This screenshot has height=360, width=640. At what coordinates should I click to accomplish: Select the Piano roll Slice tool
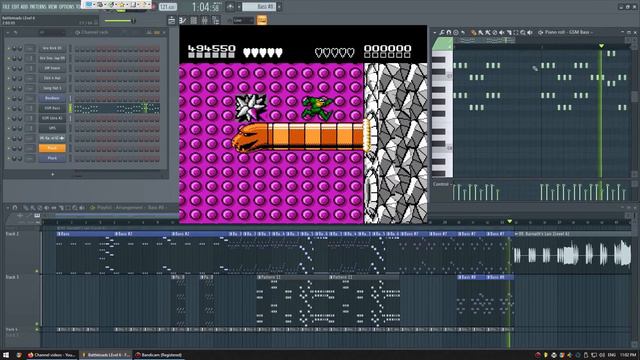509,33
